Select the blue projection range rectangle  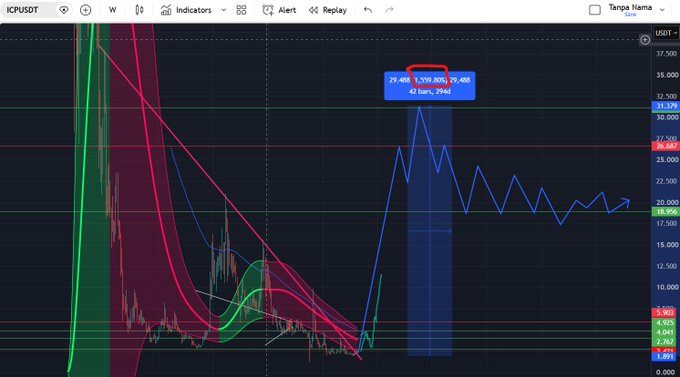tap(429, 231)
